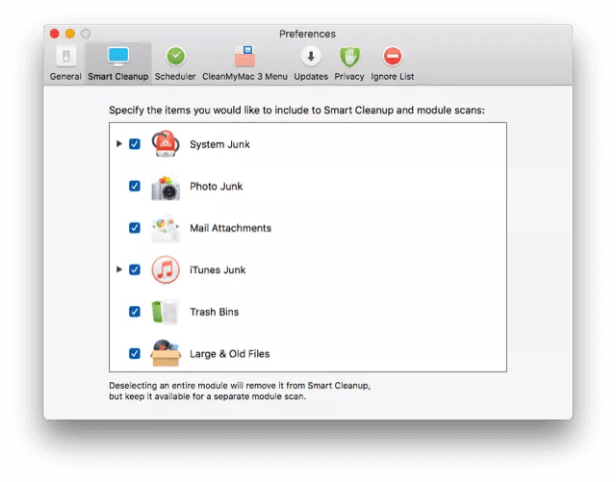Open the General preferences icon
The height and width of the screenshot is (482, 616).
point(66,57)
